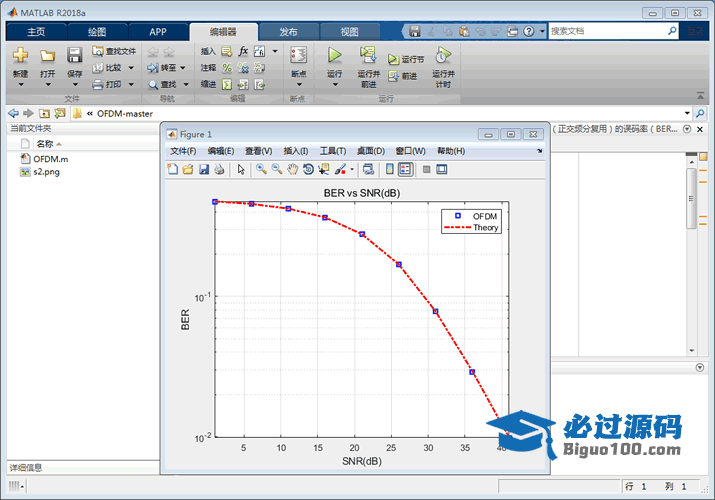
Task: Open the Brush color dropdown arrow in Figure 1
Action: pyautogui.click(x=352, y=170)
